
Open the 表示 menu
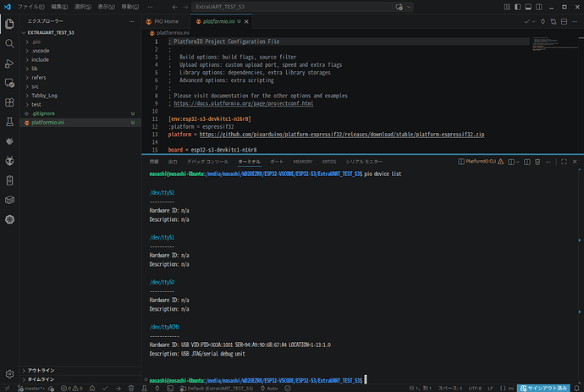coord(106,7)
